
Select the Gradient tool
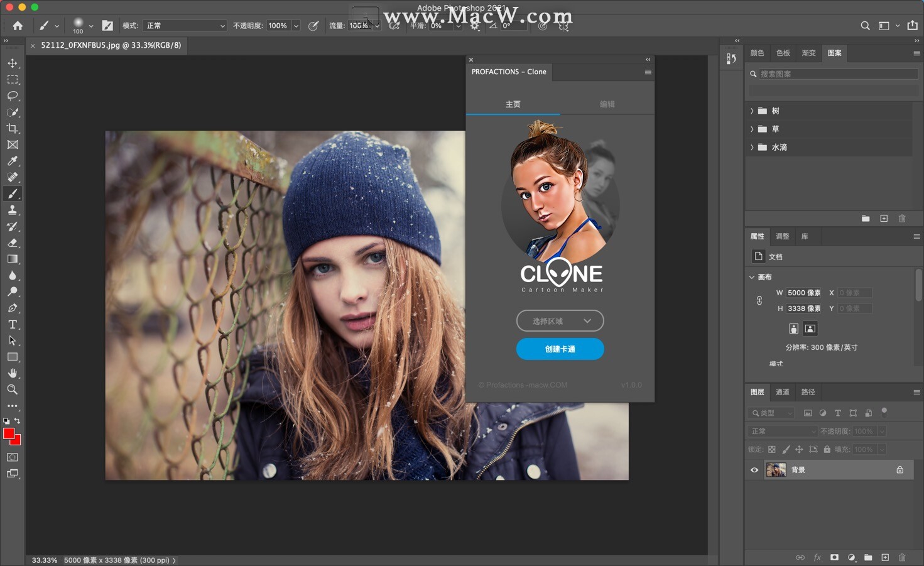coord(13,259)
